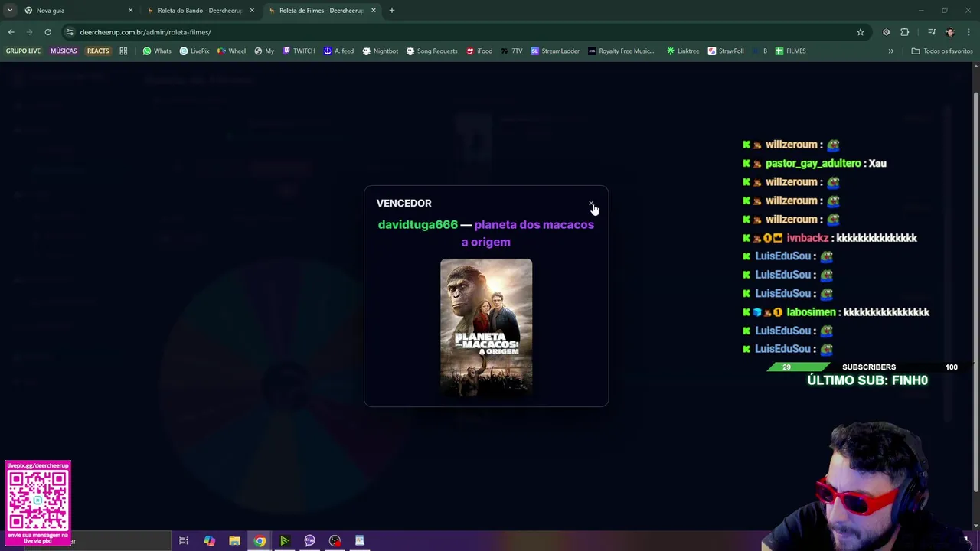Close the Vencedor winner popup
The image size is (980, 551).
point(591,204)
